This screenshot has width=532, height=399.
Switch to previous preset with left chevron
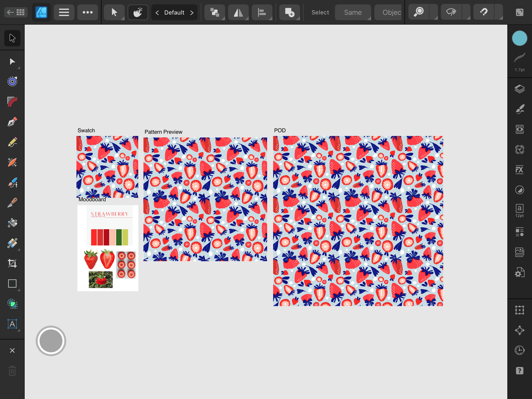(x=157, y=12)
